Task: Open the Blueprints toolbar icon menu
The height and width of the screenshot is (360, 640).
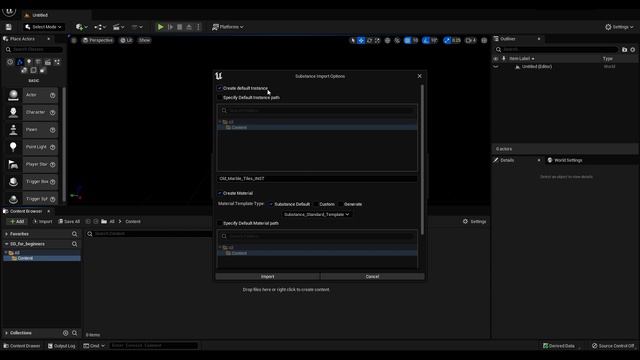Action: coord(100,27)
